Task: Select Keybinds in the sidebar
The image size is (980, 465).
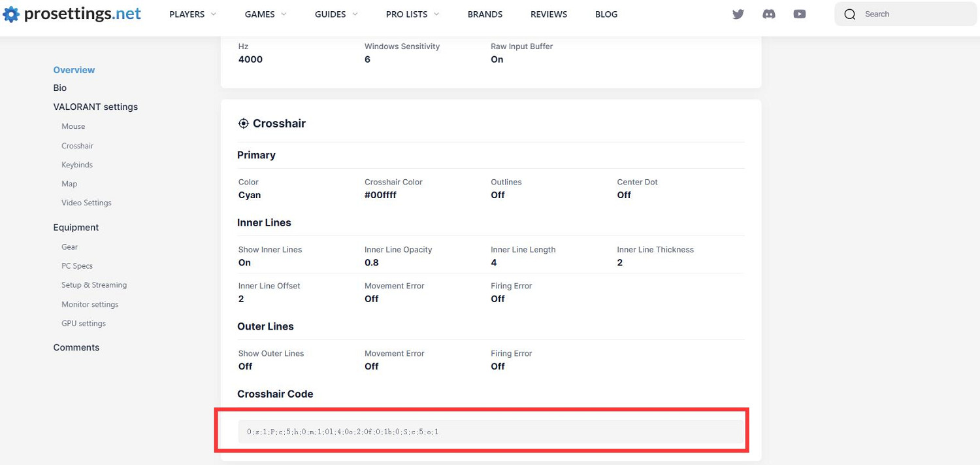Action: [x=77, y=165]
